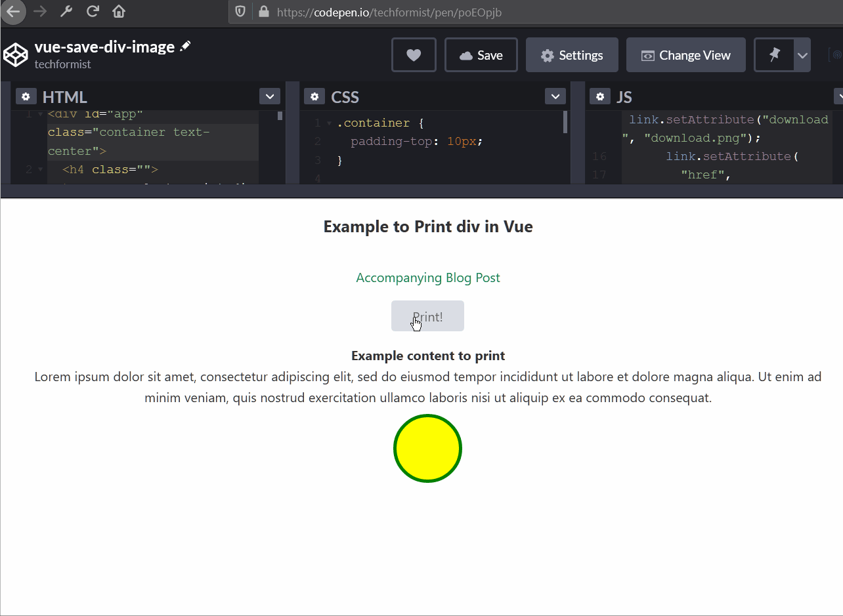Open the HTML panel settings gear
The width and height of the screenshot is (843, 616).
click(26, 96)
